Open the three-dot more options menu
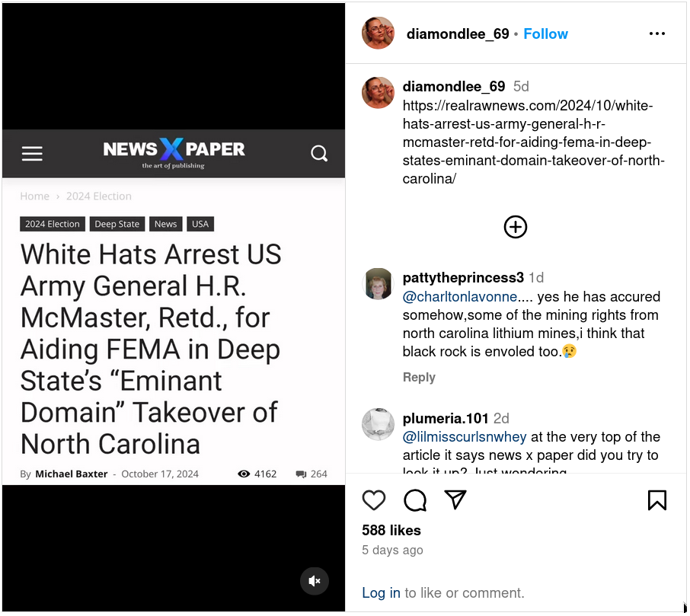This screenshot has width=690, height=616. pyautogui.click(x=657, y=34)
